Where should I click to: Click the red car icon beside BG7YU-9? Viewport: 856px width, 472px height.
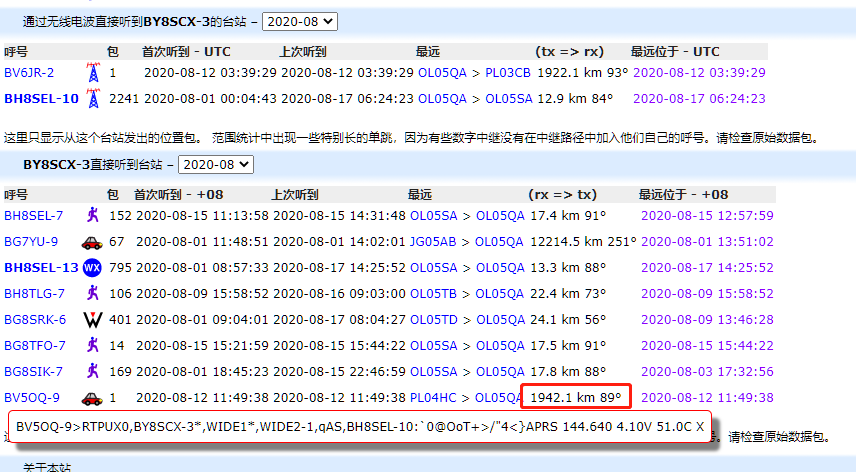92,241
